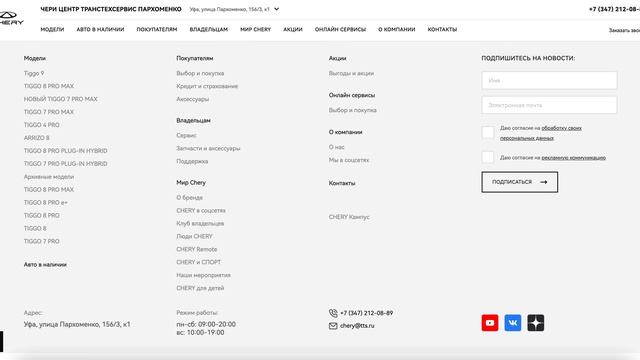Open the О компании menu
Image resolution: width=640 pixels, height=360 pixels.
click(x=397, y=29)
